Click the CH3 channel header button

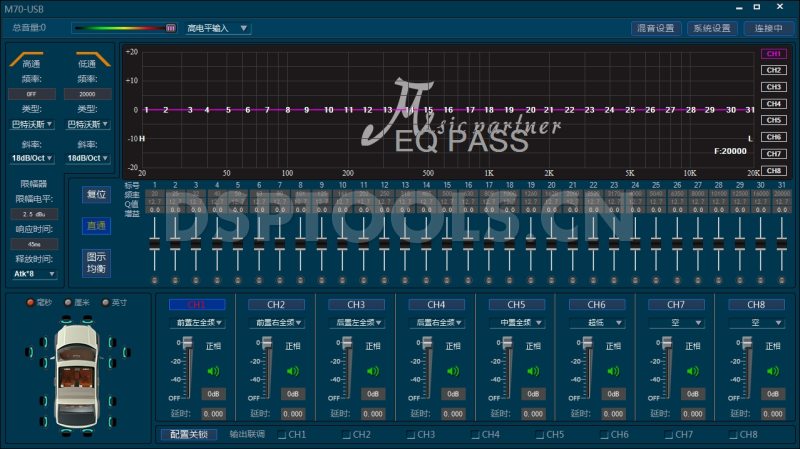click(356, 305)
